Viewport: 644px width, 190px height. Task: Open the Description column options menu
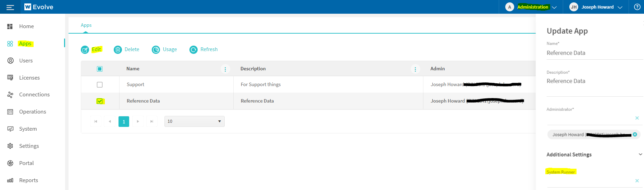tap(415, 69)
